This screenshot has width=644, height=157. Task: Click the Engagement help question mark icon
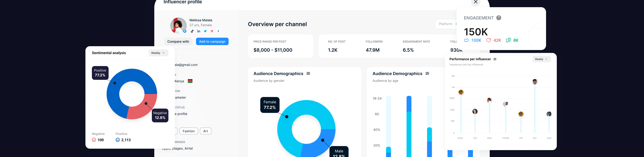pyautogui.click(x=499, y=18)
